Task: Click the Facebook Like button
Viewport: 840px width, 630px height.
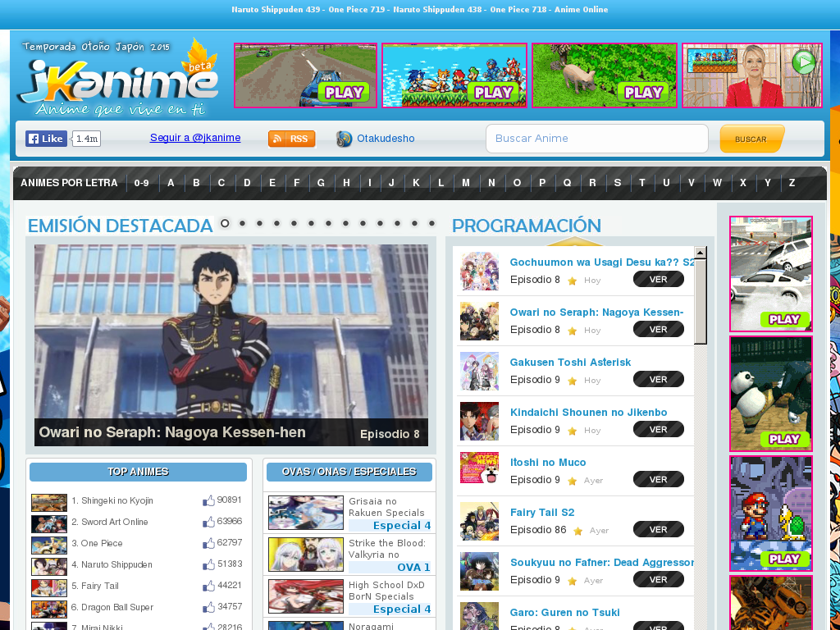Action: click(45, 138)
